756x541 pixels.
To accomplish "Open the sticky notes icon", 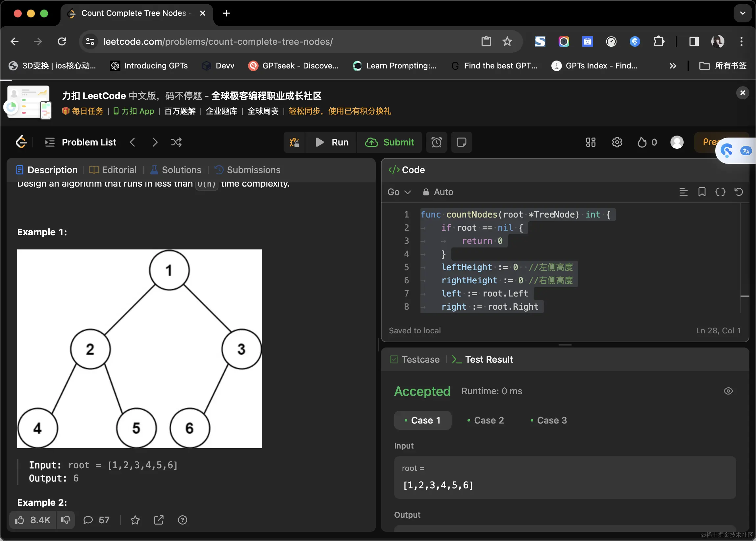I will click(x=461, y=142).
